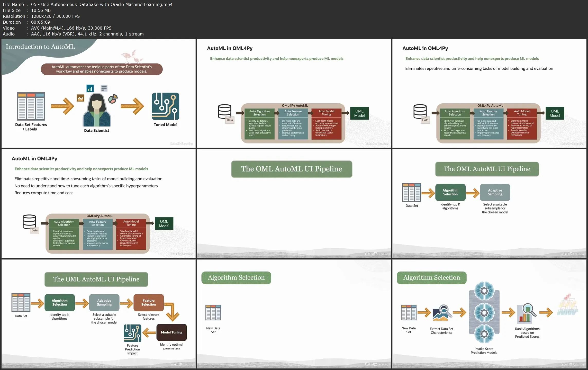Click the Video codec line AVC (Main@L4)

pos(71,28)
